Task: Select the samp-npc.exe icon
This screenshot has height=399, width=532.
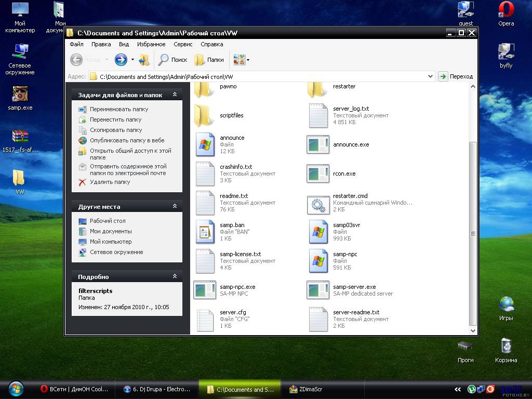Action: 205,290
